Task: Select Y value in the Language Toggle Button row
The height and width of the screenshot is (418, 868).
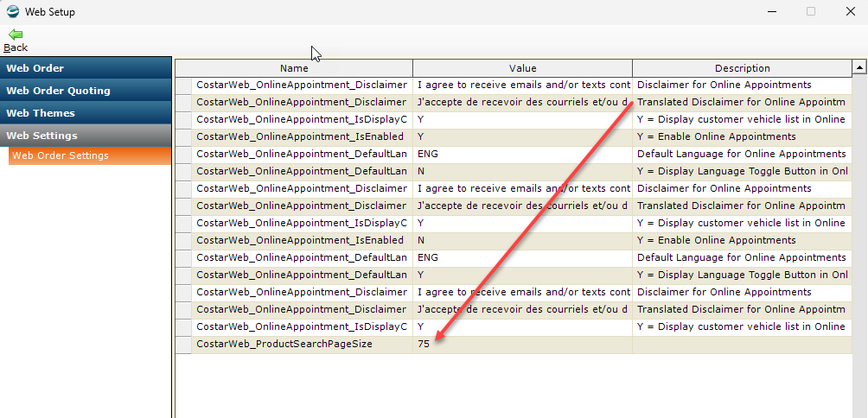Action: coord(522,275)
